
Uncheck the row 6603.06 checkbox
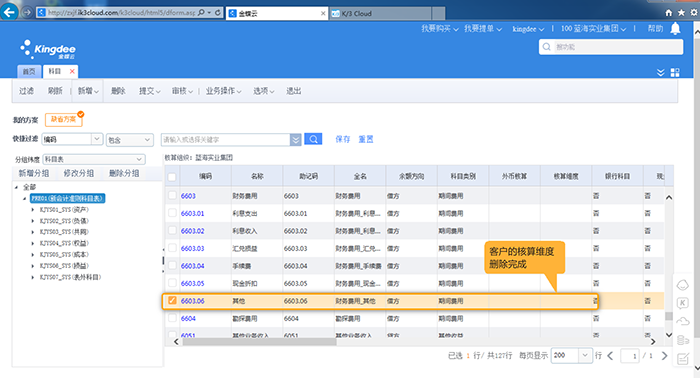click(172, 300)
